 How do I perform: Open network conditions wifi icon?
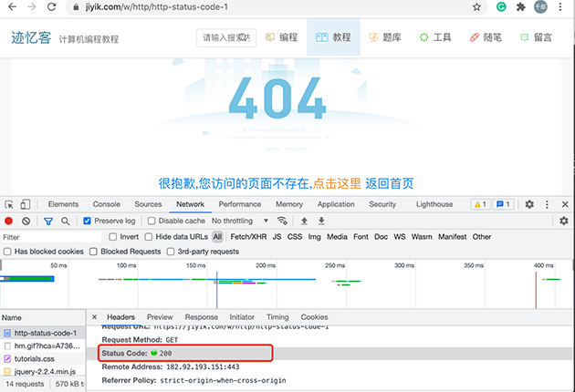tap(282, 221)
